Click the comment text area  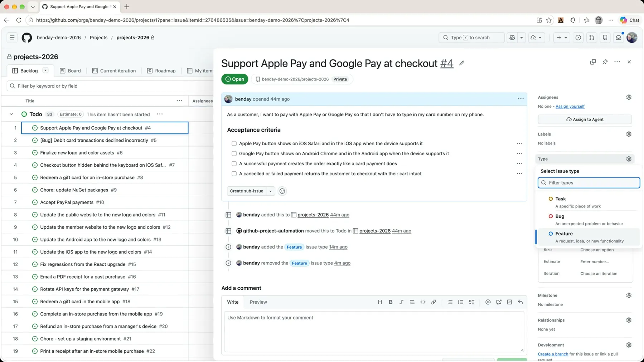click(374, 331)
